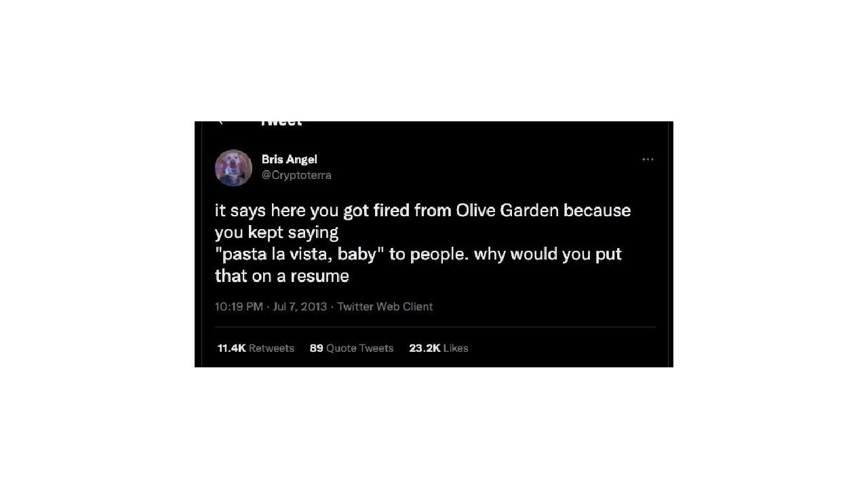Click "why would you put" in the tweet

click(x=548, y=255)
